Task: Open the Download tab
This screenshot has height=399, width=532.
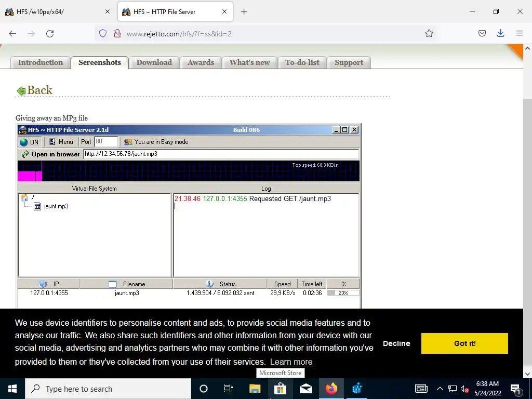Action: point(154,62)
